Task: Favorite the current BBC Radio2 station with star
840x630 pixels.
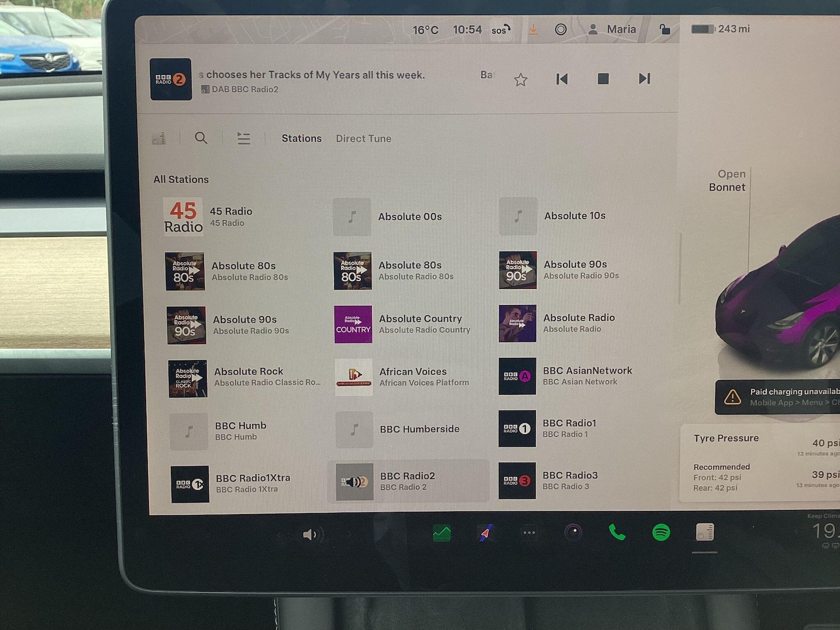Action: coord(521,80)
